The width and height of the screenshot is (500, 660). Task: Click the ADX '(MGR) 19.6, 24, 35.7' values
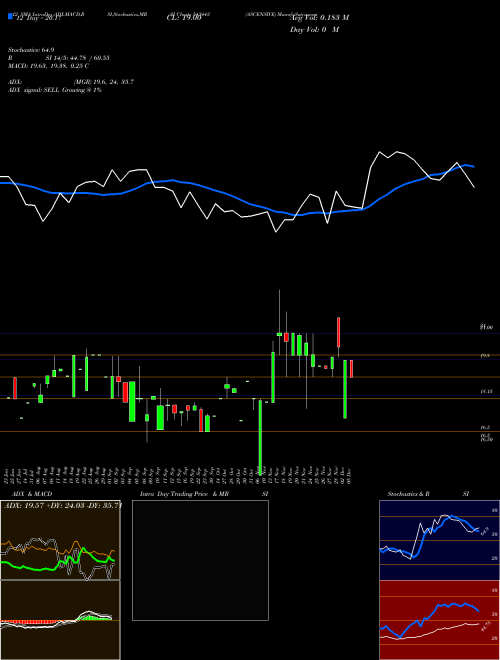pos(104,82)
